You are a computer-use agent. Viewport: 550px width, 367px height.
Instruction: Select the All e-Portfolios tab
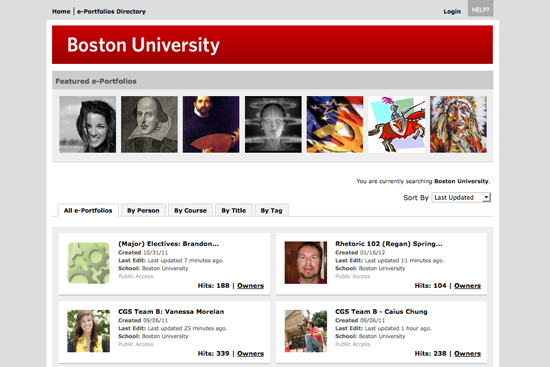[88, 211]
